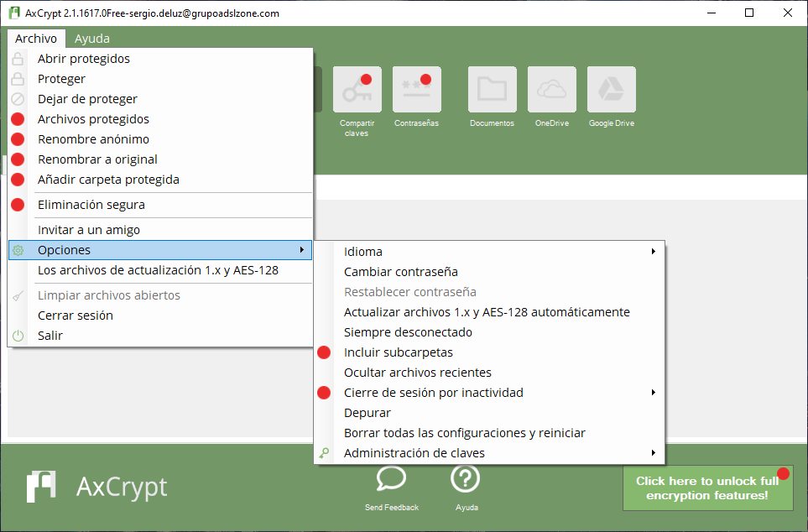The image size is (808, 532).
Task: Click Salir to exit AxCrypt
Action: [x=50, y=336]
